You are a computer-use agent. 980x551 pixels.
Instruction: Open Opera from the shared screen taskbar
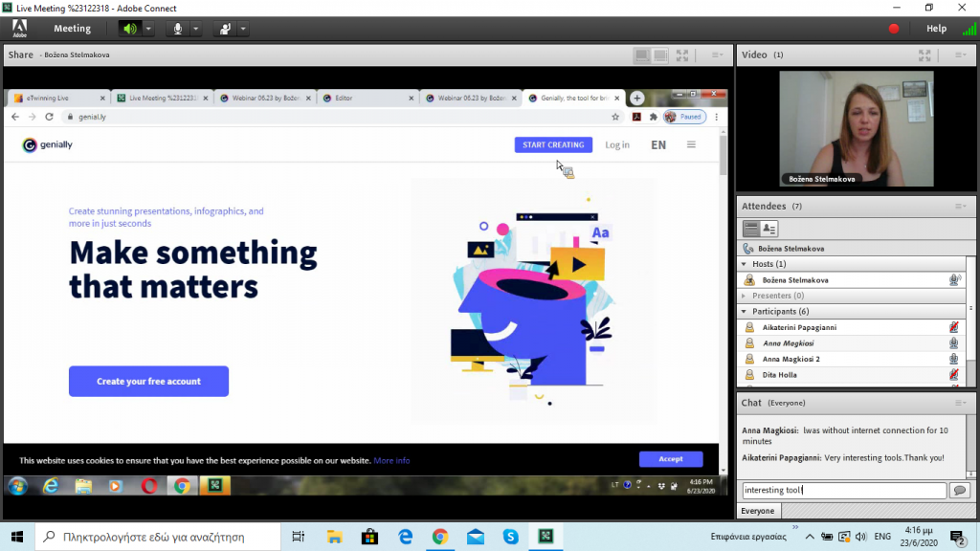pyautogui.click(x=148, y=485)
